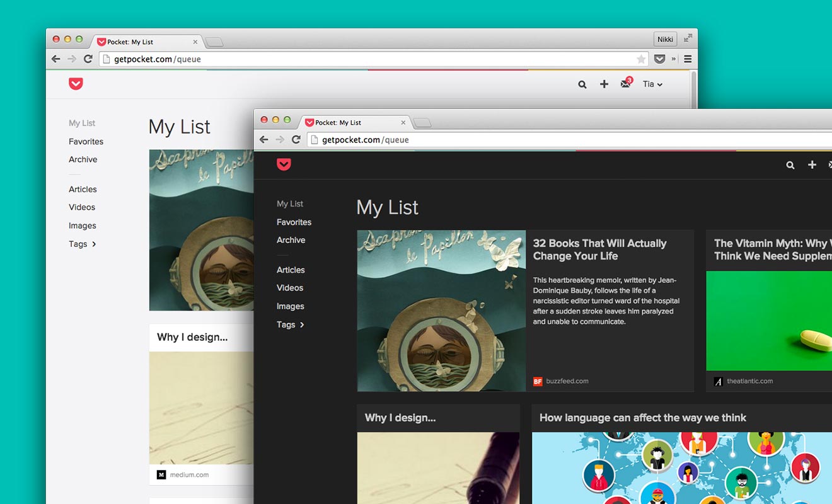The height and width of the screenshot is (504, 832).
Task: Click bookmark star in back window address bar
Action: [641, 59]
